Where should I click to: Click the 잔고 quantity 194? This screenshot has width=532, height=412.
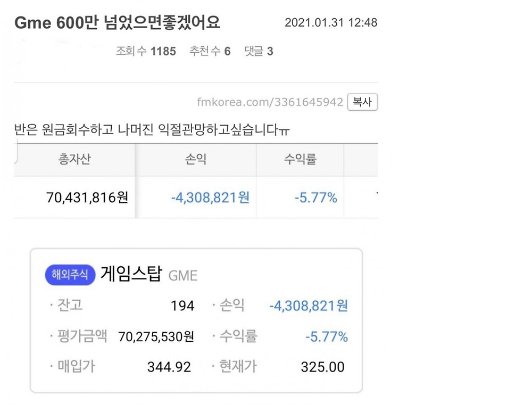point(182,306)
